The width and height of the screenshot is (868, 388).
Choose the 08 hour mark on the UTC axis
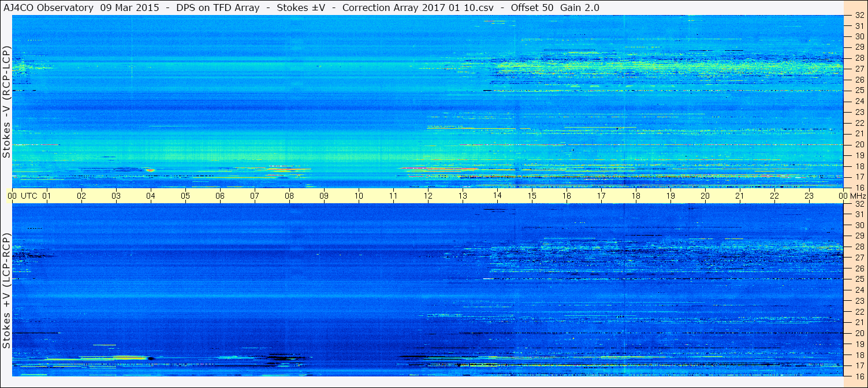click(x=289, y=196)
